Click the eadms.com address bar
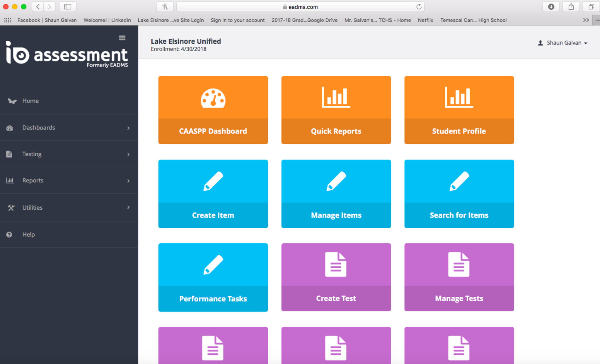Screen dimensions: 600x364 point(300,7)
